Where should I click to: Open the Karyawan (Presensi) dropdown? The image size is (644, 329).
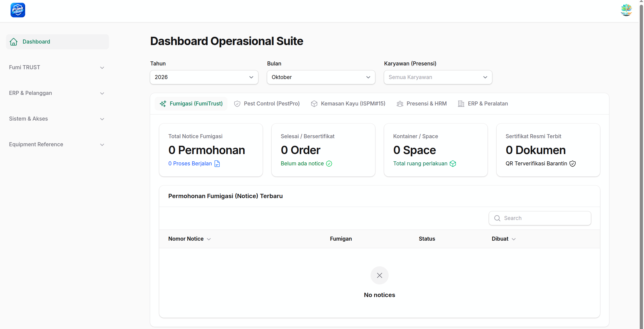[438, 77]
